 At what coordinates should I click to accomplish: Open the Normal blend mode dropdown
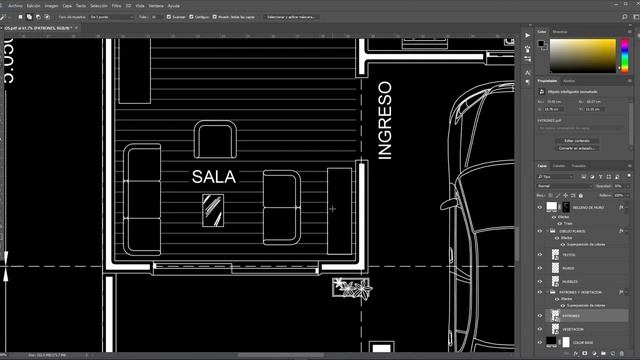(x=564, y=186)
